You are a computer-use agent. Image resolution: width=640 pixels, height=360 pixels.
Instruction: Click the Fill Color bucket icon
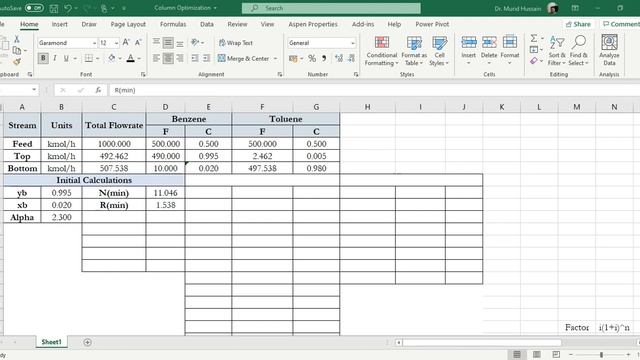click(111, 58)
